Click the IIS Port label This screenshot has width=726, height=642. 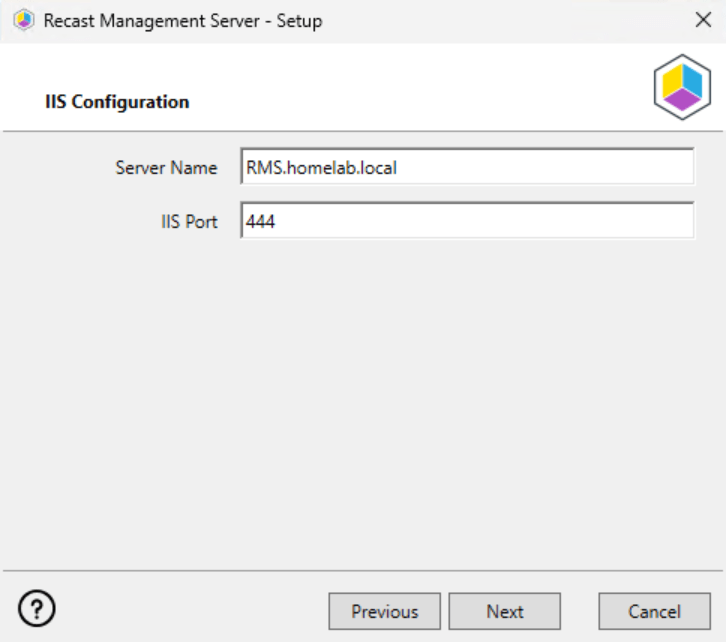189,222
